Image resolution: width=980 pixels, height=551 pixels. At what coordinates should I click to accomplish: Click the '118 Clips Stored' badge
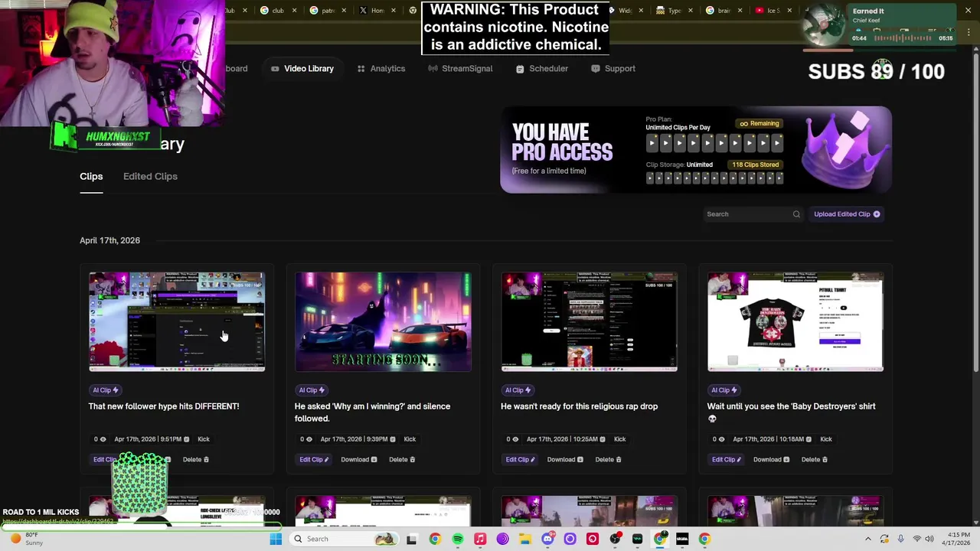click(x=755, y=165)
